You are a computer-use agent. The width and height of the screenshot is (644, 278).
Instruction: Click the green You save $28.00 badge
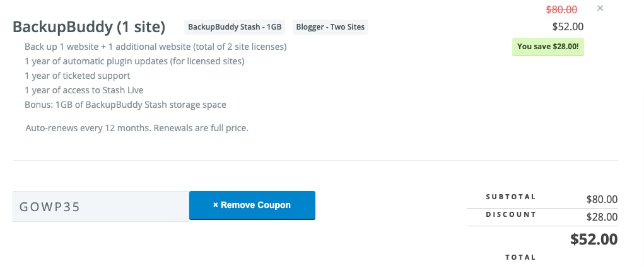(x=548, y=47)
